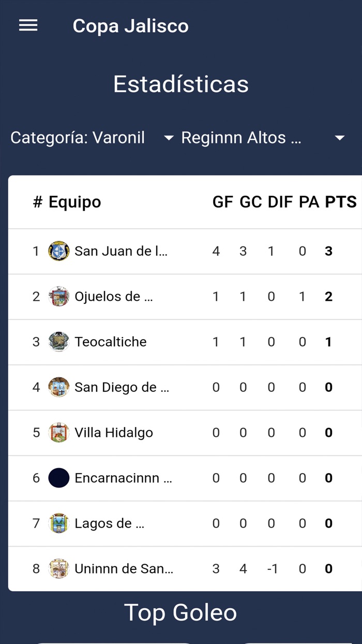
Task: Click the rightmost dropdown arrow
Action: [x=340, y=138]
